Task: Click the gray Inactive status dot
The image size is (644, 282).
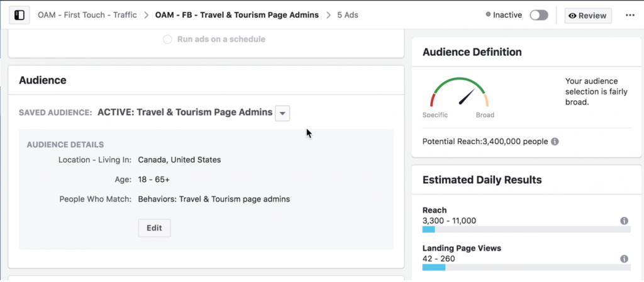Action: tap(489, 15)
